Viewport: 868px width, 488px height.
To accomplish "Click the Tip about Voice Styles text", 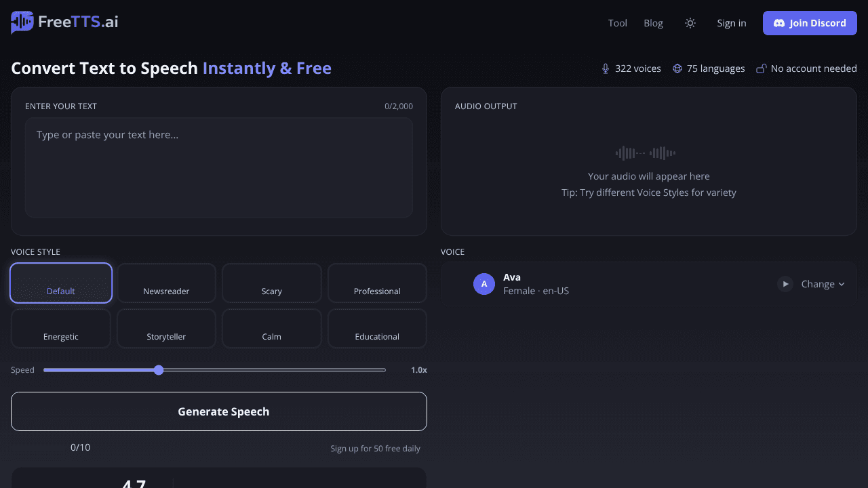I will coord(649,192).
